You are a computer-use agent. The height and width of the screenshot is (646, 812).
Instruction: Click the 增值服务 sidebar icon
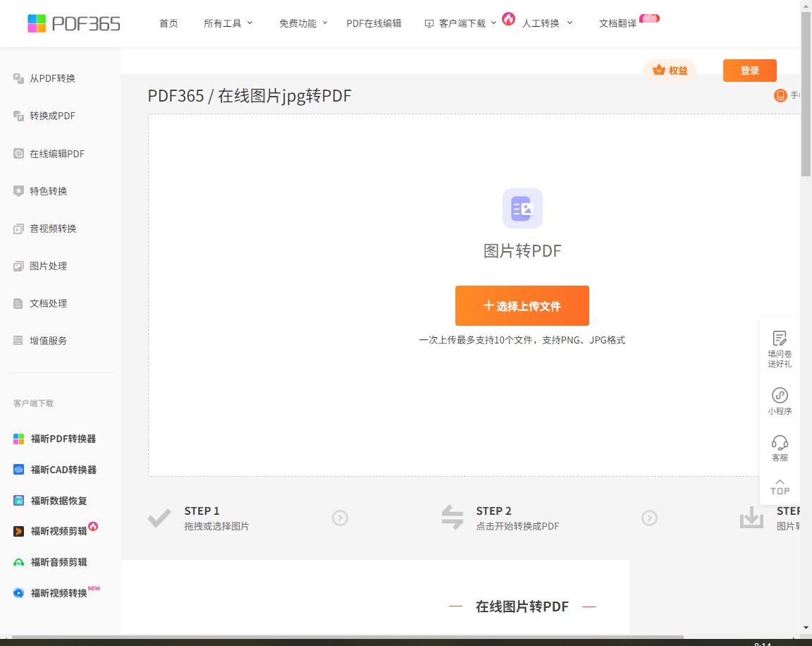(18, 341)
